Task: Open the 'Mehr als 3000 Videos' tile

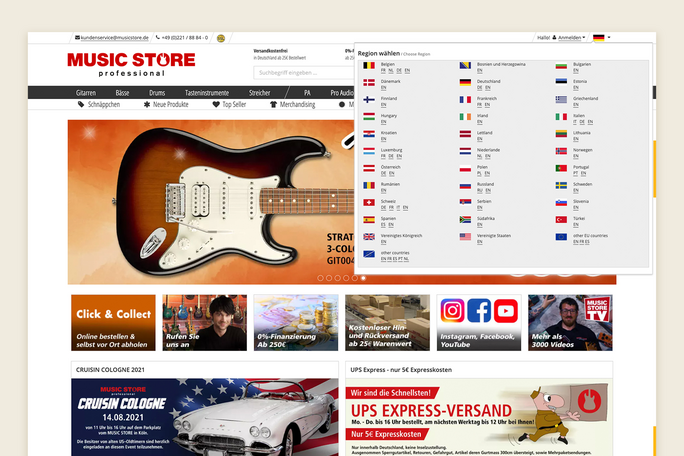Action: point(570,322)
